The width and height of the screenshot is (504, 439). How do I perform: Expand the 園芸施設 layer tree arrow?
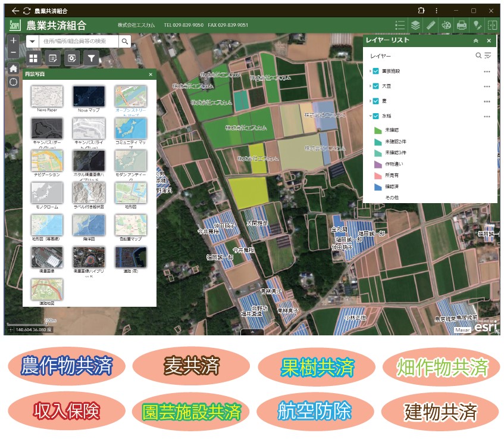coord(370,71)
